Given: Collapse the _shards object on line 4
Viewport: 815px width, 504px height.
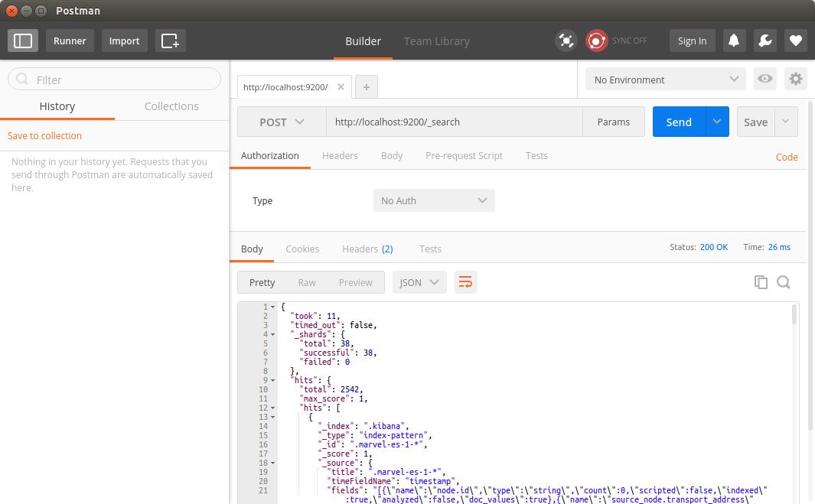Looking at the screenshot, I should click(272, 334).
